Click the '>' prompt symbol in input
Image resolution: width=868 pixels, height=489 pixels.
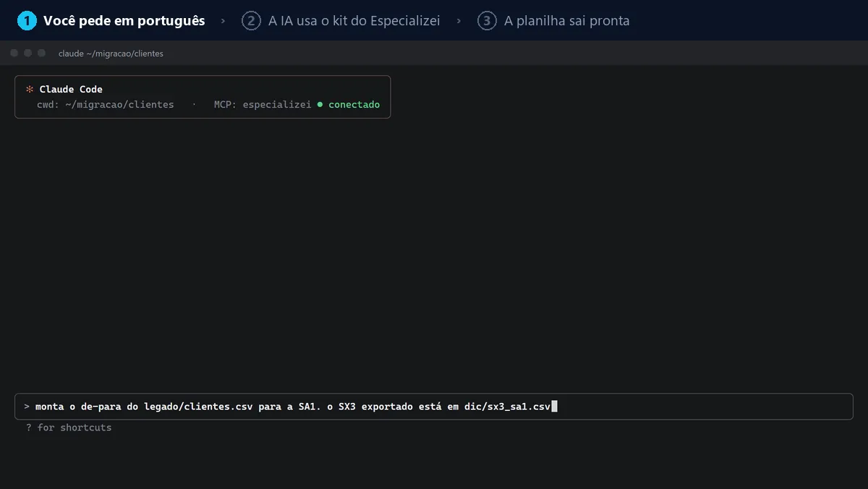click(x=27, y=407)
